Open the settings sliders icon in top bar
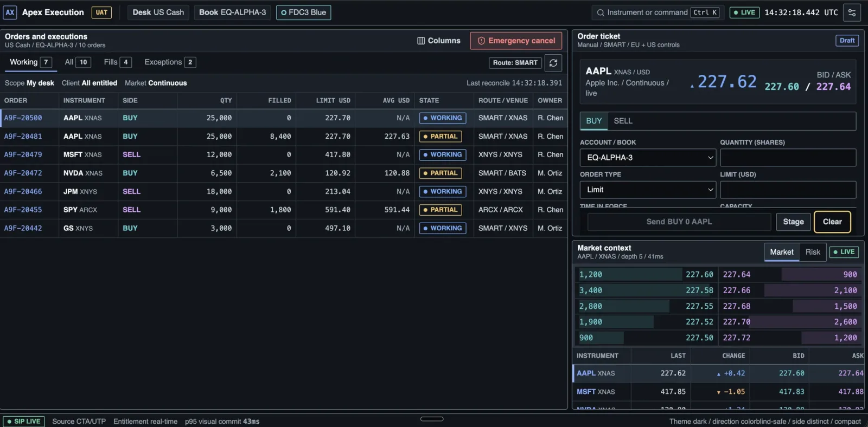868x427 pixels. point(852,12)
